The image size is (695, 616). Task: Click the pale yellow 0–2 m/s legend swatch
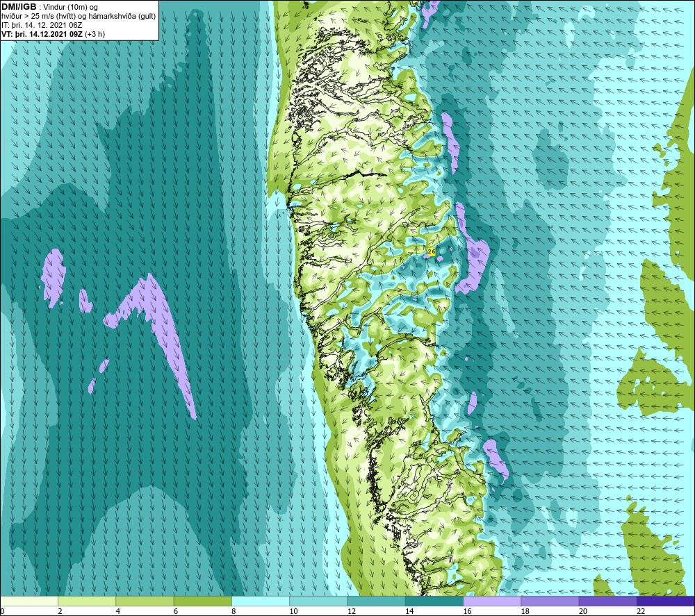point(29,601)
